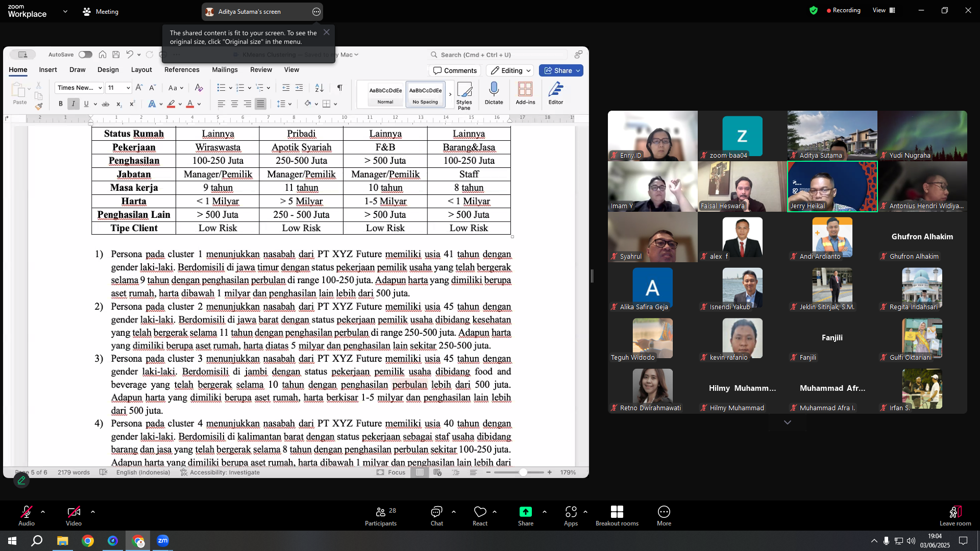This screenshot has width=980, height=551.
Task: Click the Save icon in Word
Action: (x=116, y=55)
